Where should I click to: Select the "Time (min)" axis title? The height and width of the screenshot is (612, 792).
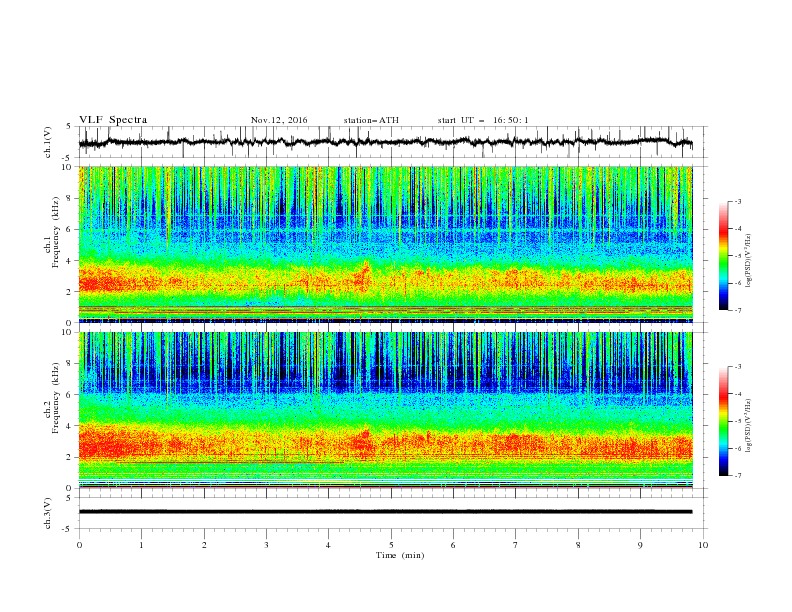point(400,555)
